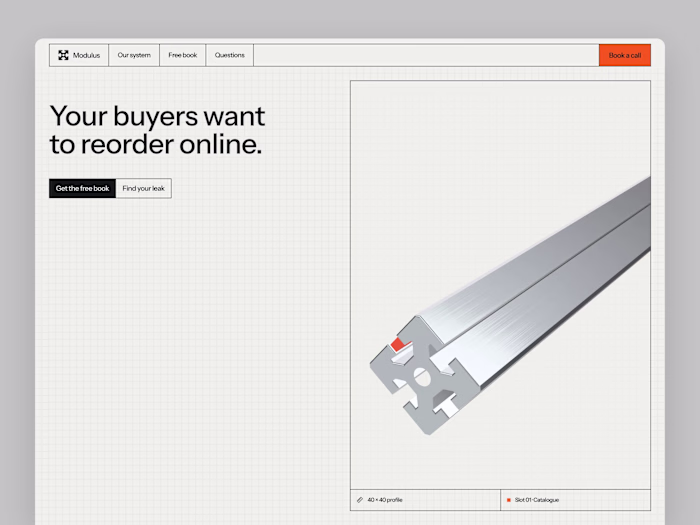700x525 pixels.
Task: Click the Slot 01 · Catalogue label
Action: (x=537, y=500)
